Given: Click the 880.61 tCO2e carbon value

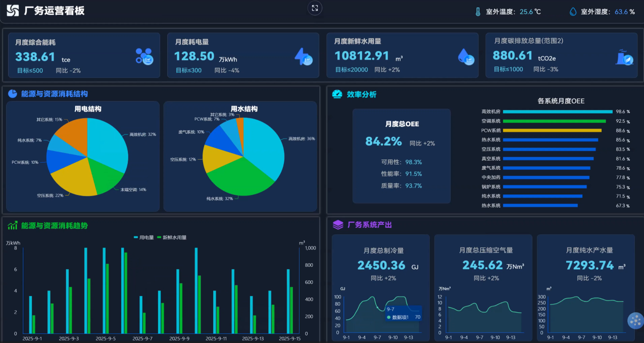Looking at the screenshot, I should point(513,56).
